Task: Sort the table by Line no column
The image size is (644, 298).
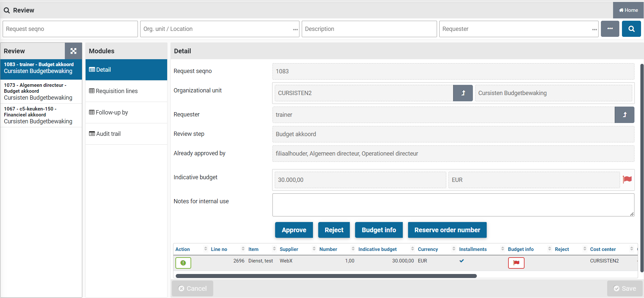Action: coord(219,249)
